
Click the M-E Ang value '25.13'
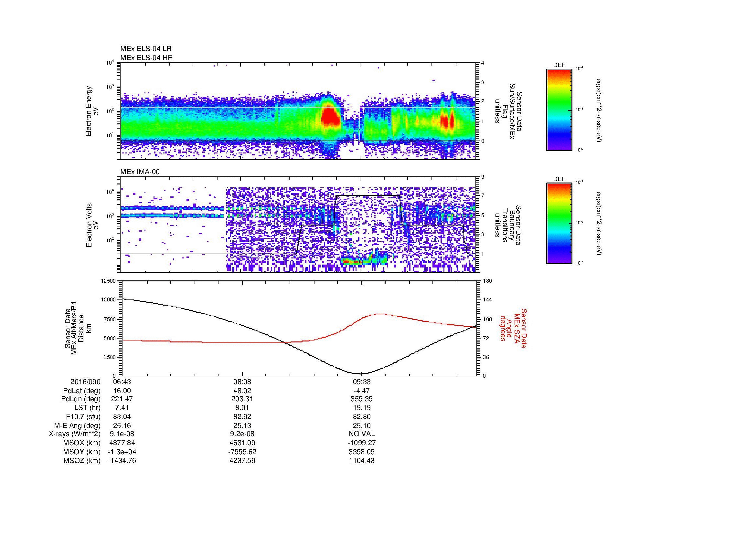[242, 425]
